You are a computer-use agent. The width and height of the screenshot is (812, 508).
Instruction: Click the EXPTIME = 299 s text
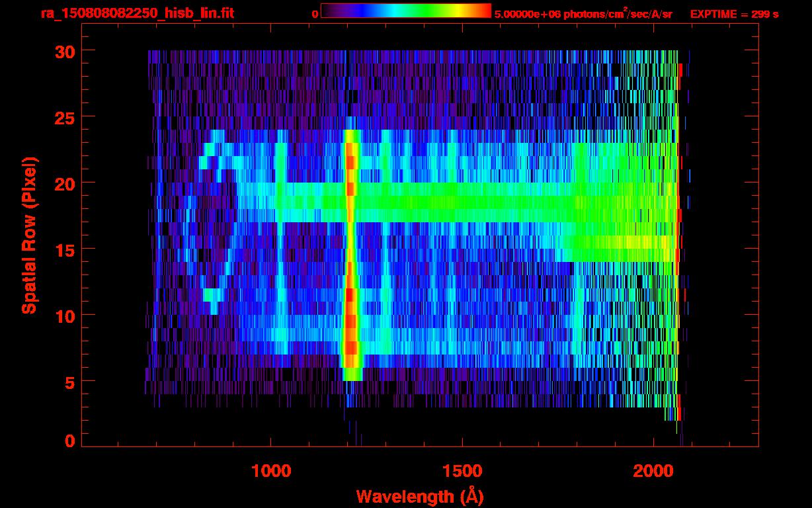click(x=734, y=14)
